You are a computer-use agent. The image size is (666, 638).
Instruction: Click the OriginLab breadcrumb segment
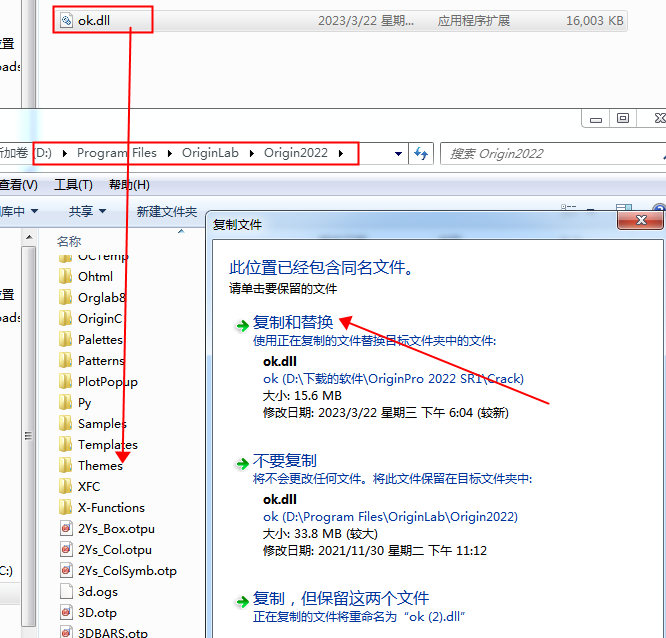(x=210, y=153)
